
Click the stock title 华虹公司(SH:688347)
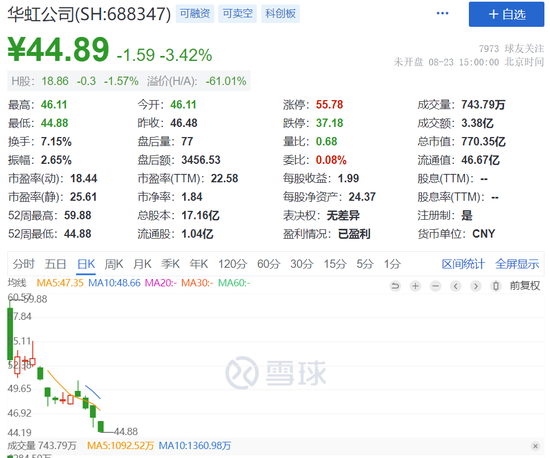pos(89,14)
